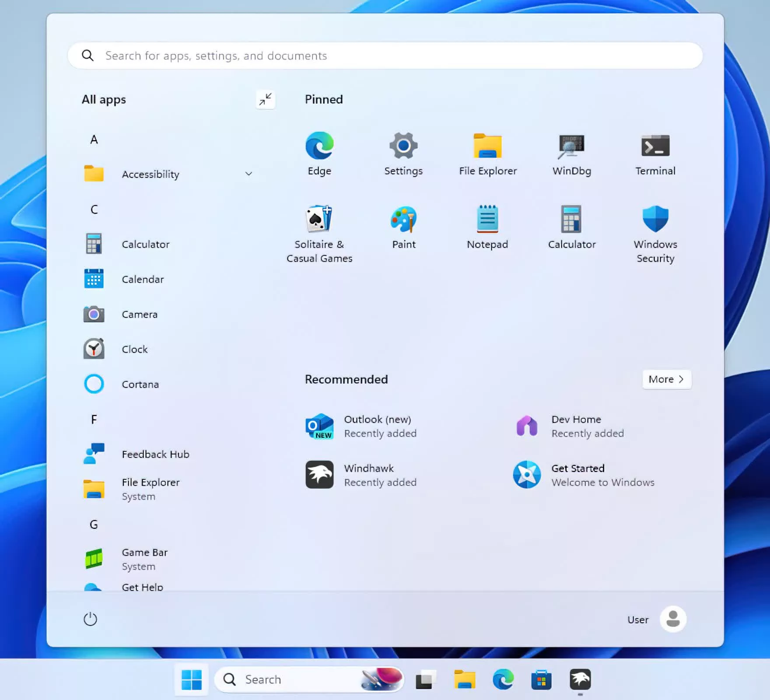This screenshot has height=700, width=770.
Task: Open Microsoft Store from the taskbar
Action: pos(541,679)
